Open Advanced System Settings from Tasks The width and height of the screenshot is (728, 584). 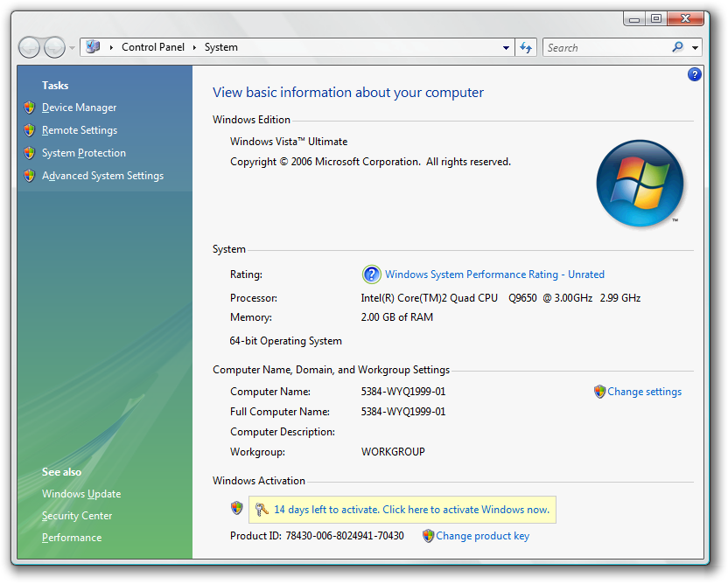point(102,176)
